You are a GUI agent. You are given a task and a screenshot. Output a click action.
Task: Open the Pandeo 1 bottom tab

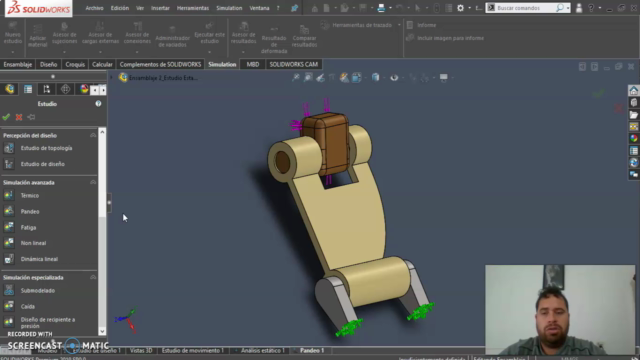tap(312, 351)
